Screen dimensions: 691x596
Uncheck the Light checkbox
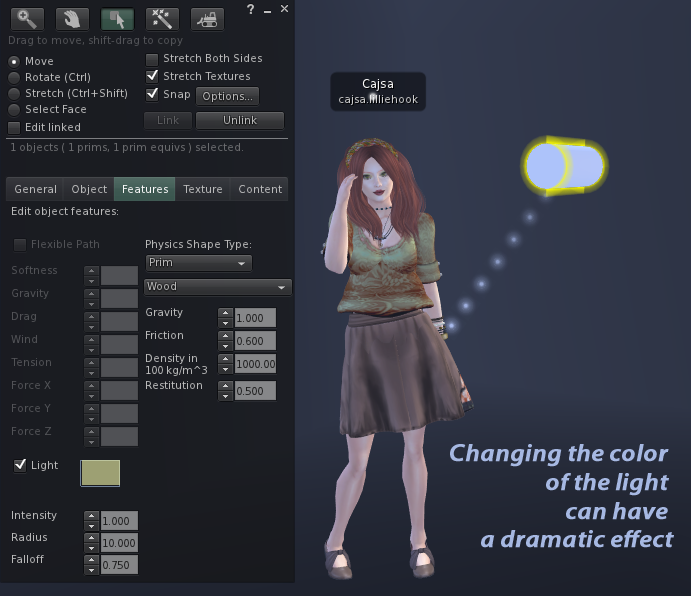pos(20,466)
